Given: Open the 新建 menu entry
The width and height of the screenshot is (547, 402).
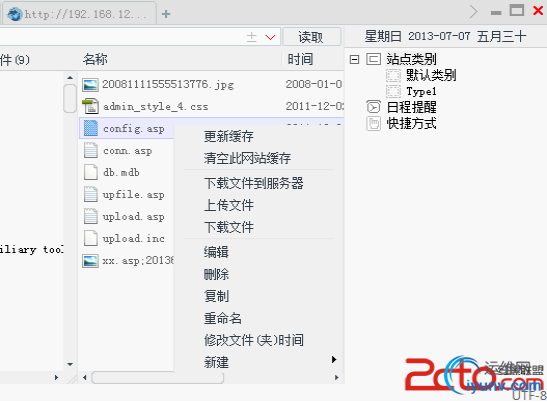Looking at the screenshot, I should click(216, 362).
